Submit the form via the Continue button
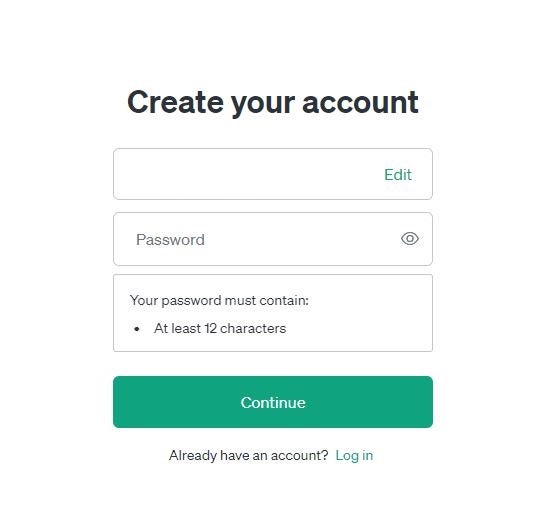The image size is (533, 512). click(273, 402)
